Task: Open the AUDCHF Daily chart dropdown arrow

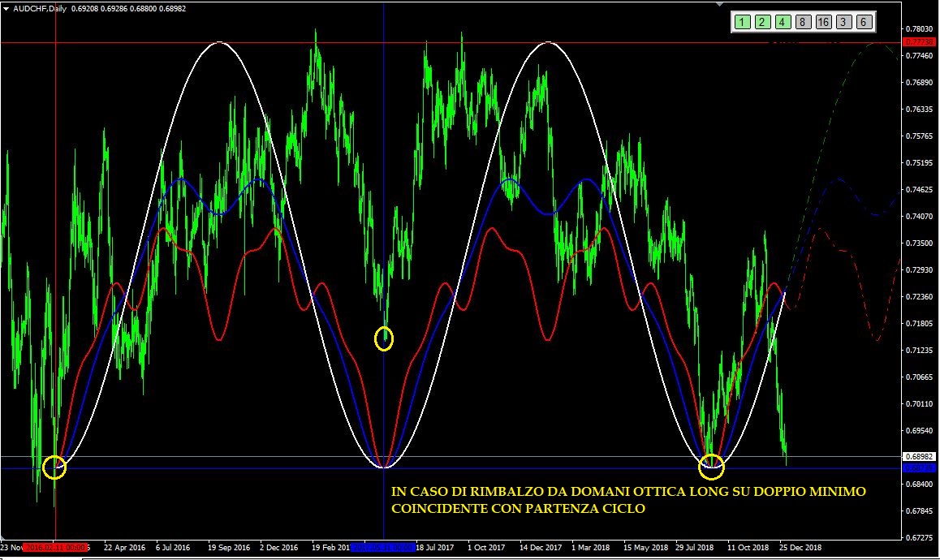Action: click(x=6, y=9)
